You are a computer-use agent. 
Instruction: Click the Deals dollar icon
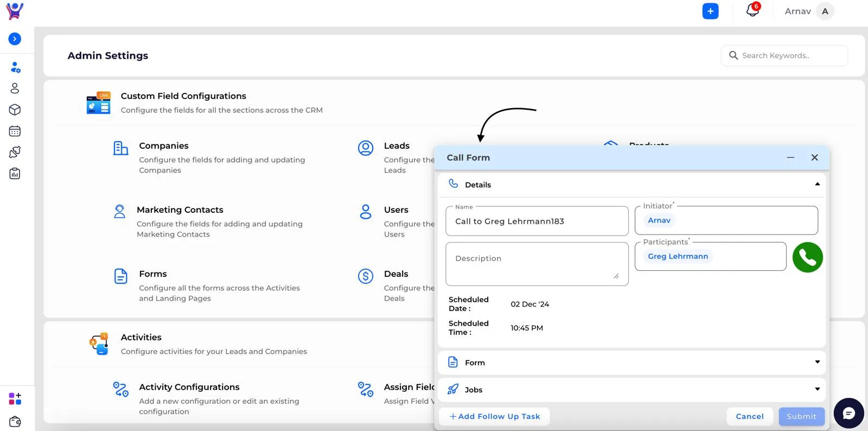tap(366, 276)
